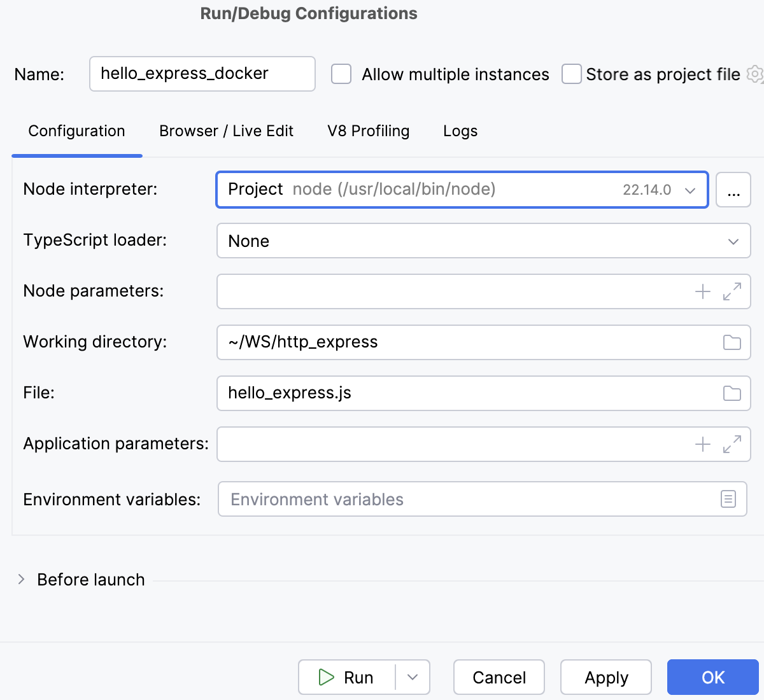The height and width of the screenshot is (700, 764).
Task: Browse for the File using the folder icon
Action: tap(731, 393)
